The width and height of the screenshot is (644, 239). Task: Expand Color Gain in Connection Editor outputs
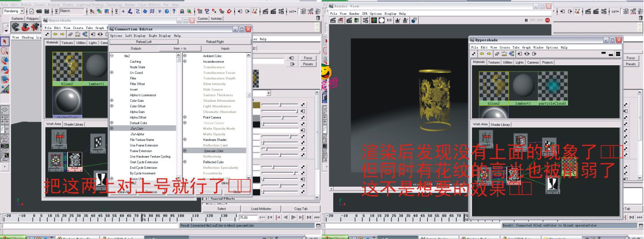[112, 100]
